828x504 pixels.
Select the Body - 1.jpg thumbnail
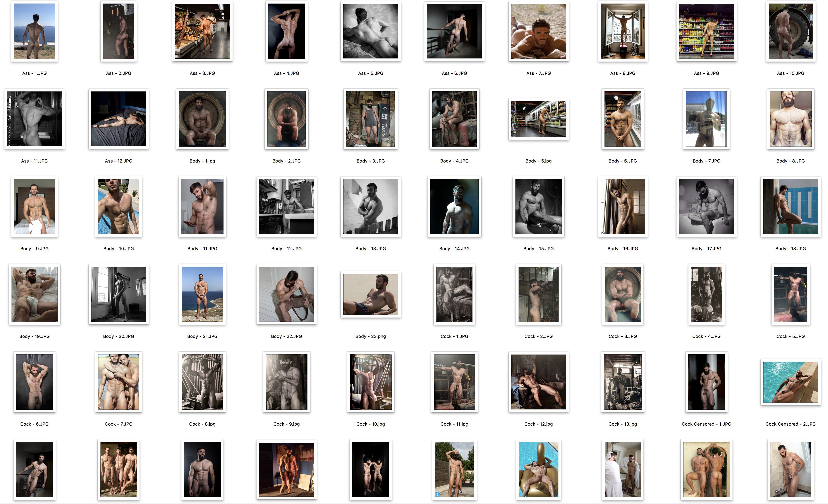click(x=202, y=119)
